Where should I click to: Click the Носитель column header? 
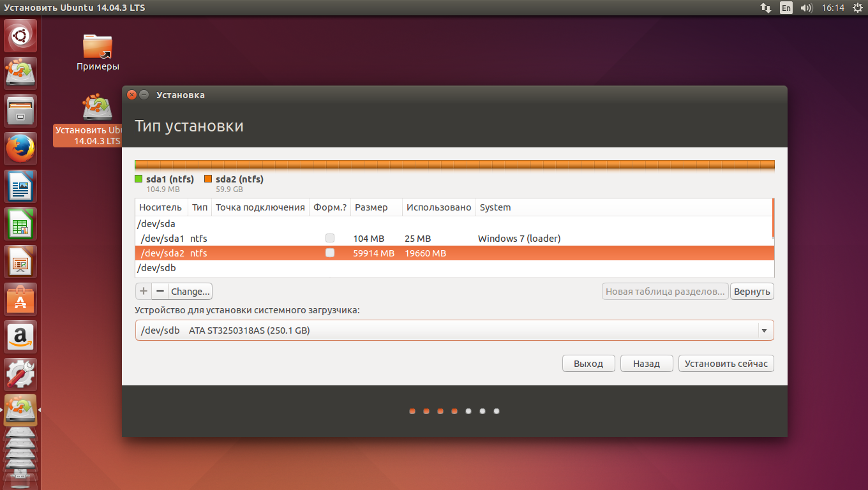(161, 207)
